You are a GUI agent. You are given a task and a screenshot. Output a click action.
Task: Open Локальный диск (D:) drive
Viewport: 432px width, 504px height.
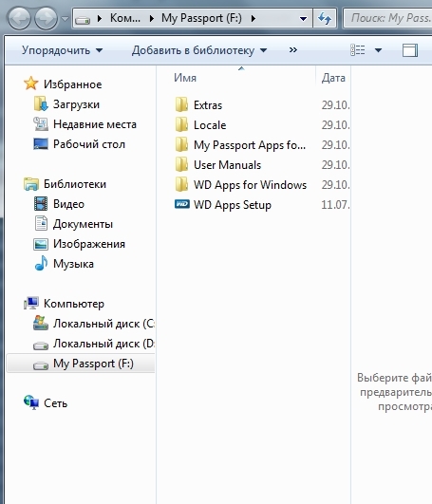[x=103, y=344]
